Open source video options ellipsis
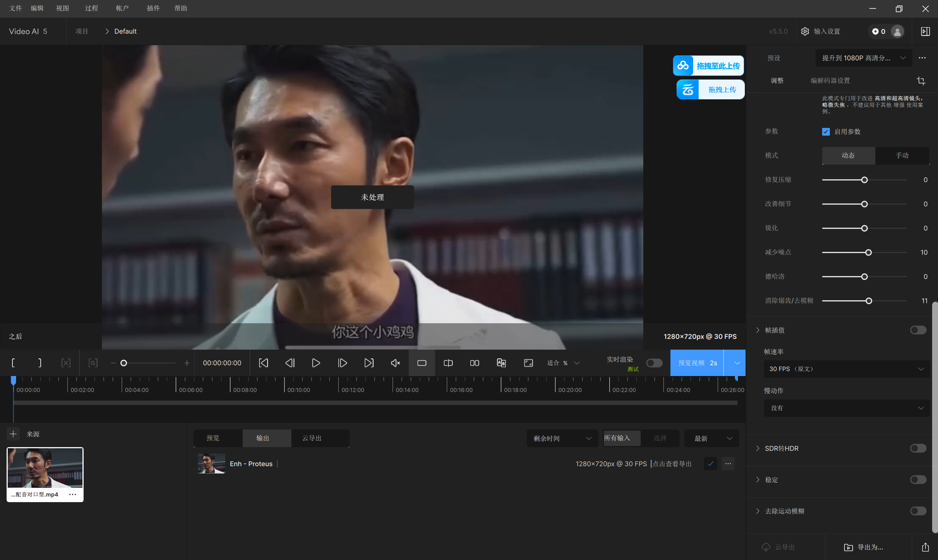 click(73, 494)
